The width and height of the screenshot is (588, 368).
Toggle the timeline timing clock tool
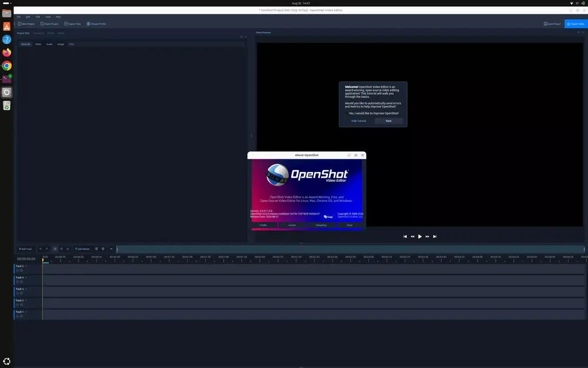pyautogui.click(x=61, y=249)
